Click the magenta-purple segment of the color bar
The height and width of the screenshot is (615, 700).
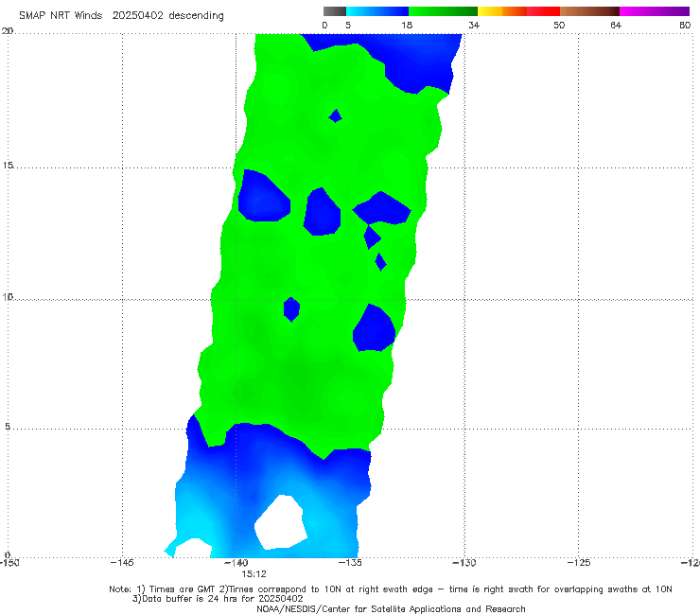[x=655, y=11]
